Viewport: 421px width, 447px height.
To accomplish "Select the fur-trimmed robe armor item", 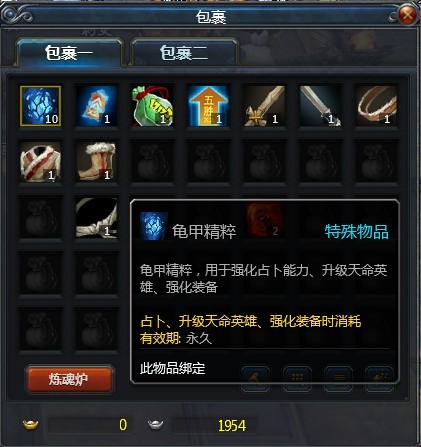I will point(40,162).
